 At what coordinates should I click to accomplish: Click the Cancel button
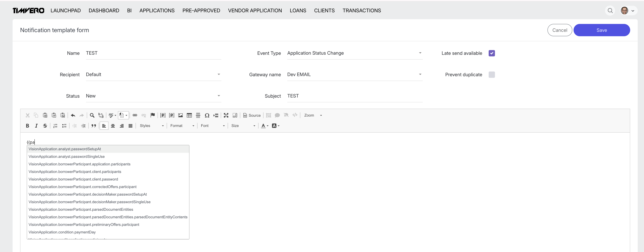560,30
